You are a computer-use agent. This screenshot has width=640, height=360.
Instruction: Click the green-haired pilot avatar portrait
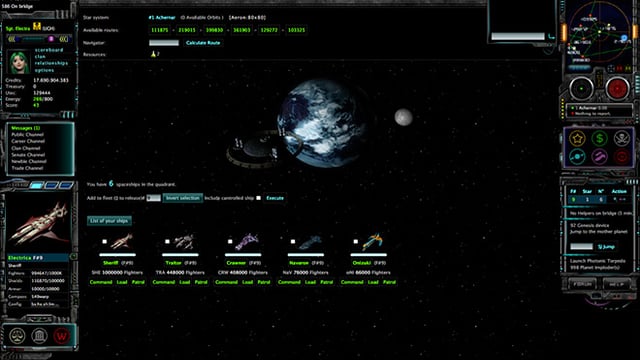[19, 62]
